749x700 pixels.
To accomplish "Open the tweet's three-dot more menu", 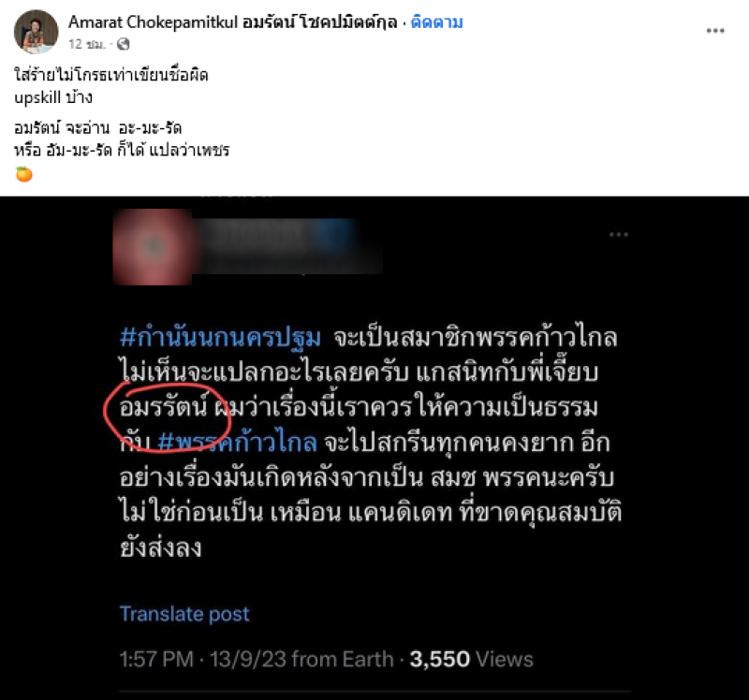I will [x=619, y=235].
